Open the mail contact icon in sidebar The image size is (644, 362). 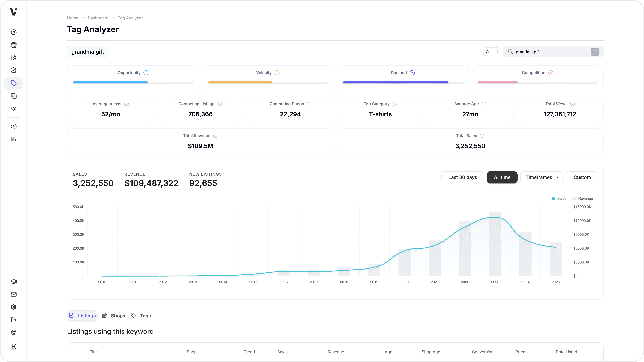pos(14,294)
